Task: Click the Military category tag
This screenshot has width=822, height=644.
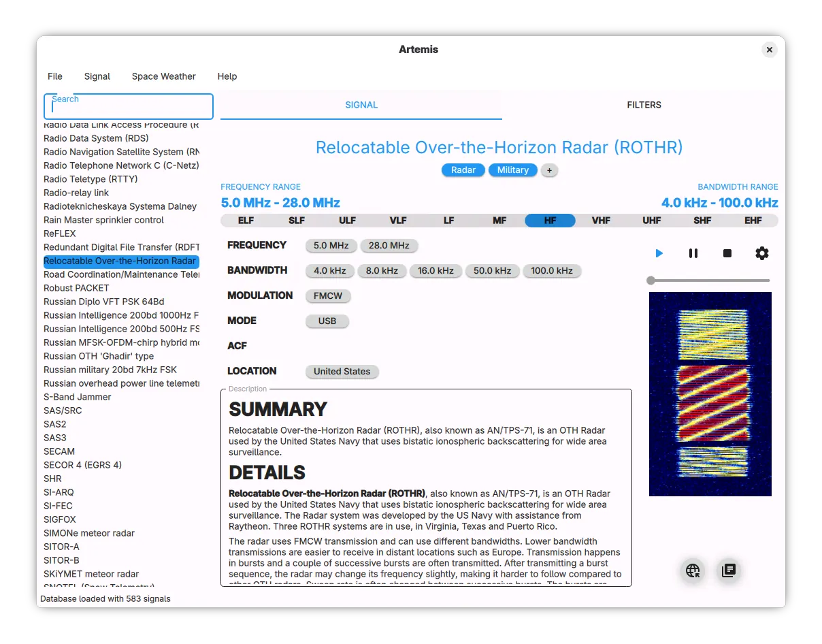Action: pos(513,170)
